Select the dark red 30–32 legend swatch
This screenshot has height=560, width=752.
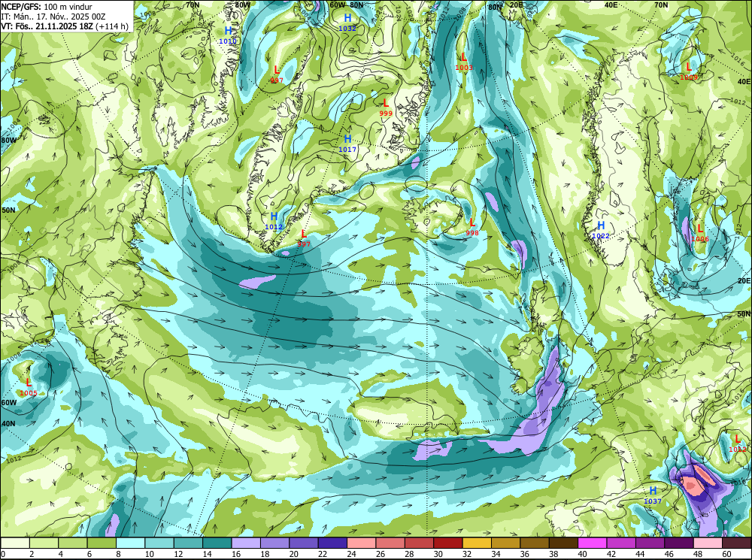(x=448, y=543)
